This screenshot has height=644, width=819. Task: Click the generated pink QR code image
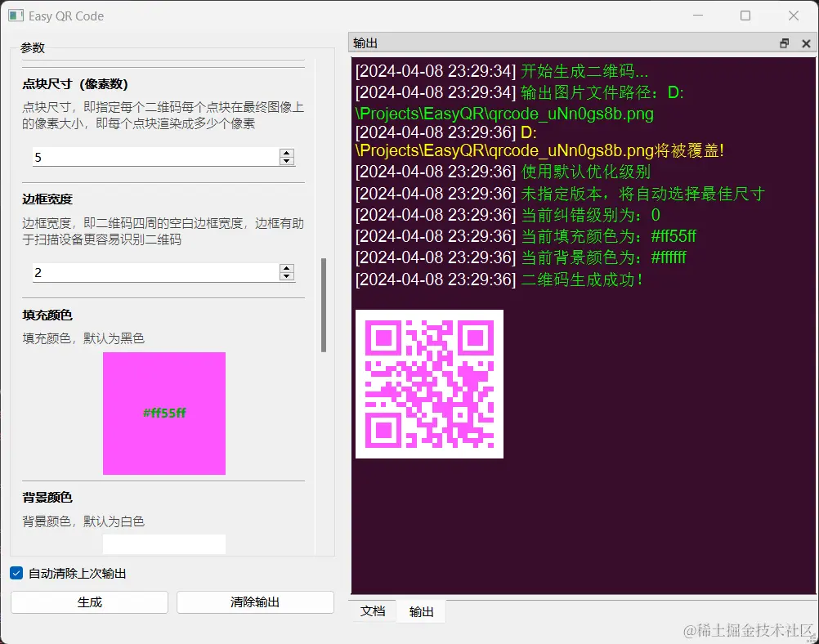click(x=429, y=384)
